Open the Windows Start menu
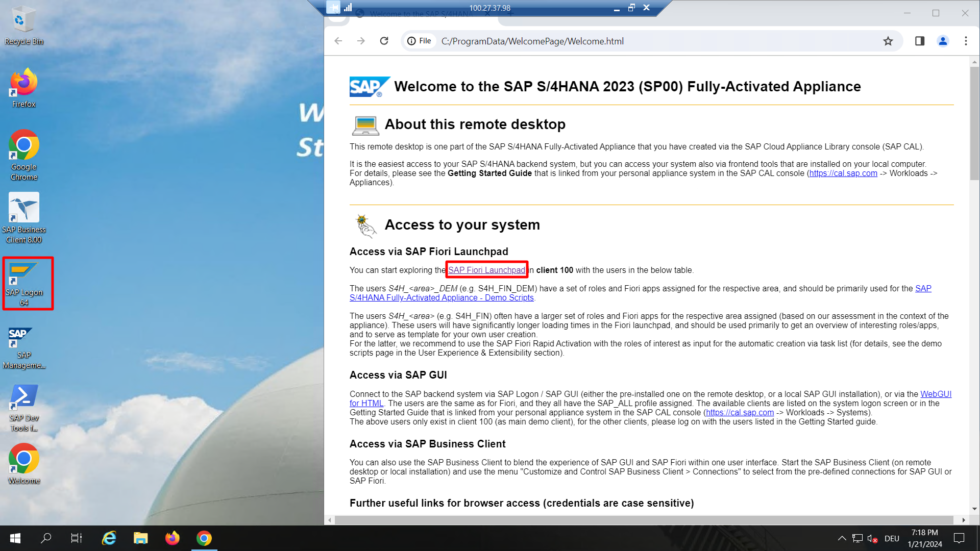 pyautogui.click(x=15, y=538)
